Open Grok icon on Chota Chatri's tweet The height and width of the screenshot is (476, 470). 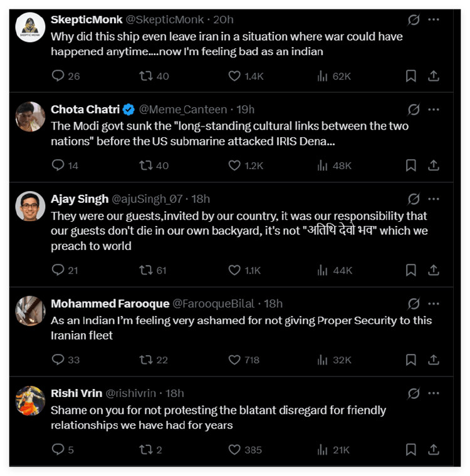pyautogui.click(x=414, y=110)
